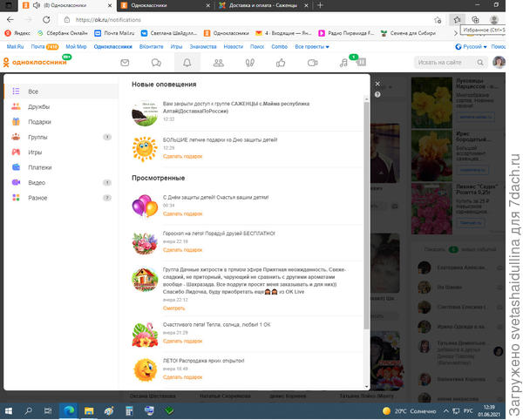Viewport: 523px width, 420px height.
Task: Expand the bookmarks overflow chevron
Action: click(456, 33)
